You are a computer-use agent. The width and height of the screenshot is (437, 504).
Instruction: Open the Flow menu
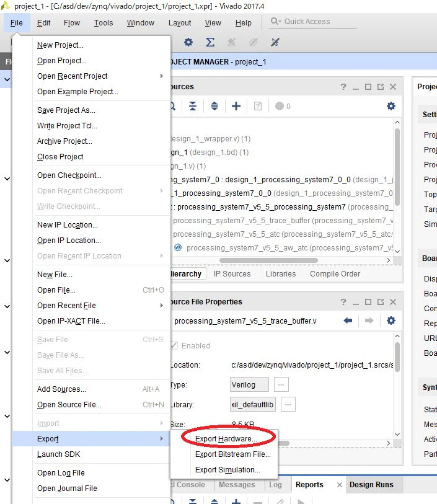point(72,23)
